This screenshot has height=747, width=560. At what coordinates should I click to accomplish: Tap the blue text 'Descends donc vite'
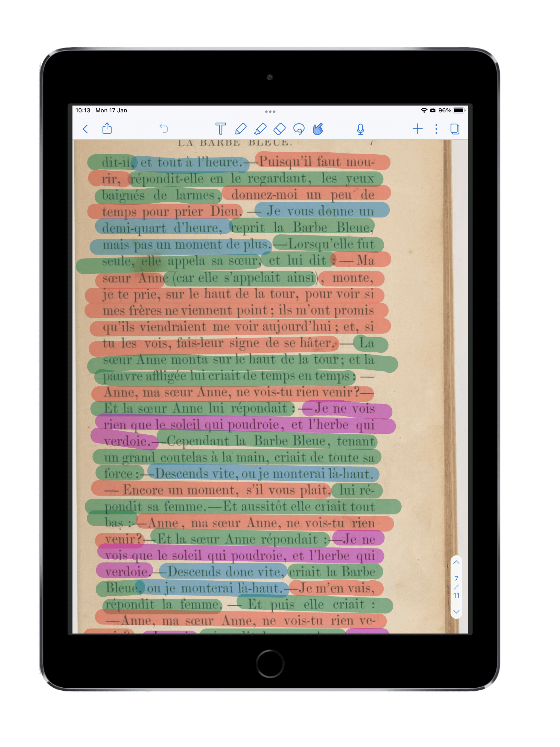(224, 572)
